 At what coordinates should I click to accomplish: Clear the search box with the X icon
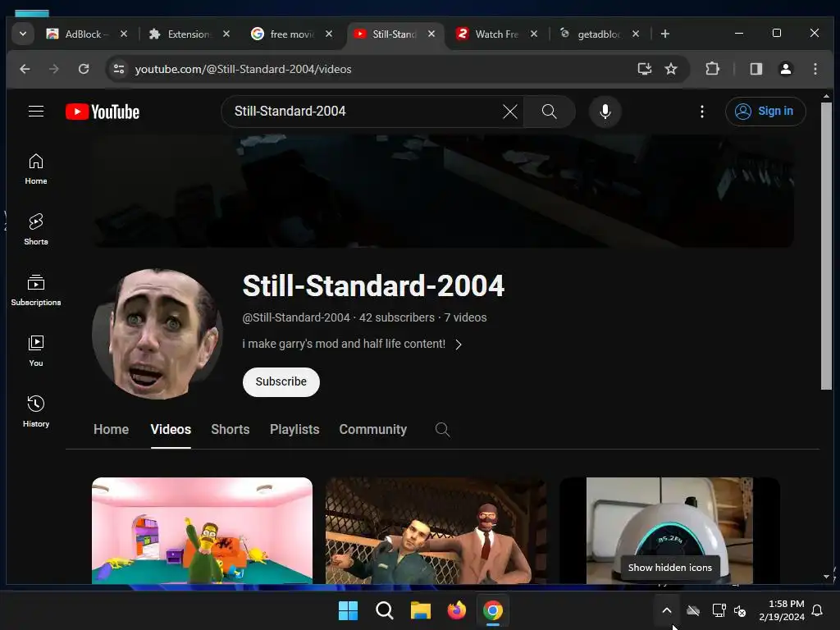510,112
